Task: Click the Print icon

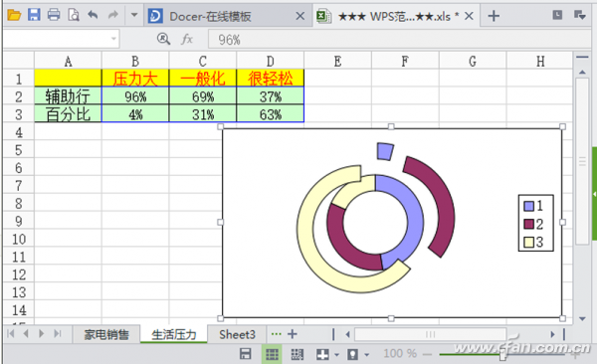Action: tap(54, 15)
